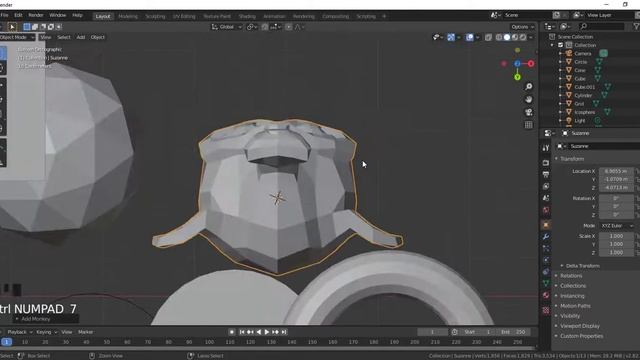This screenshot has height=360, width=640.
Task: Open the Object Data green triangle tab
Action: coord(546,283)
